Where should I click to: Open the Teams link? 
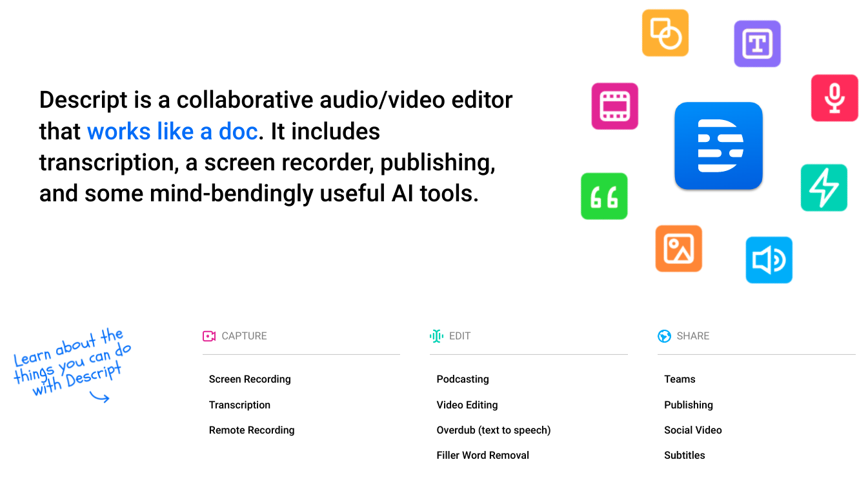point(680,379)
